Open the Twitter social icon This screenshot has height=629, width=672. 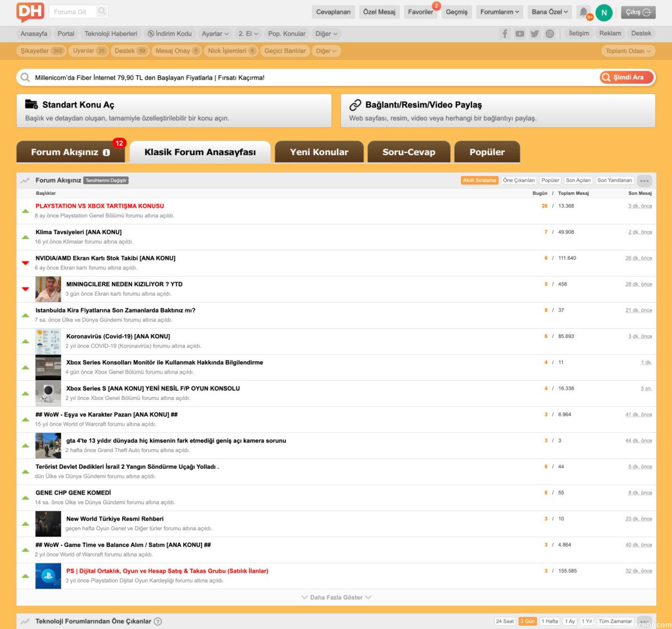535,34
